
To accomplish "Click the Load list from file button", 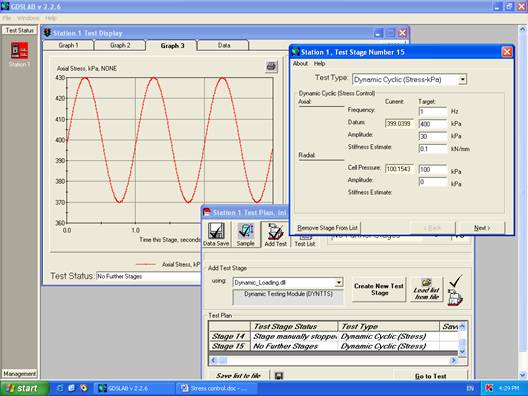I will 426,289.
